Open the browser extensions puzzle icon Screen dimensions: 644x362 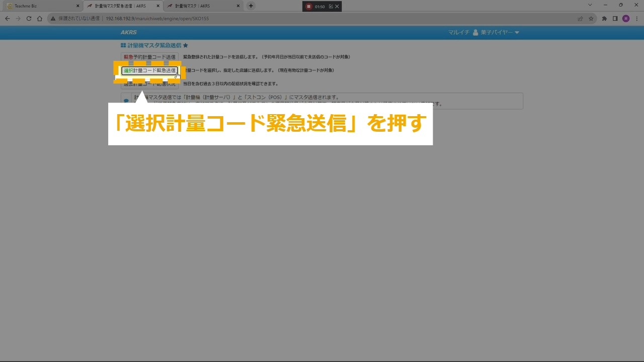tap(604, 19)
